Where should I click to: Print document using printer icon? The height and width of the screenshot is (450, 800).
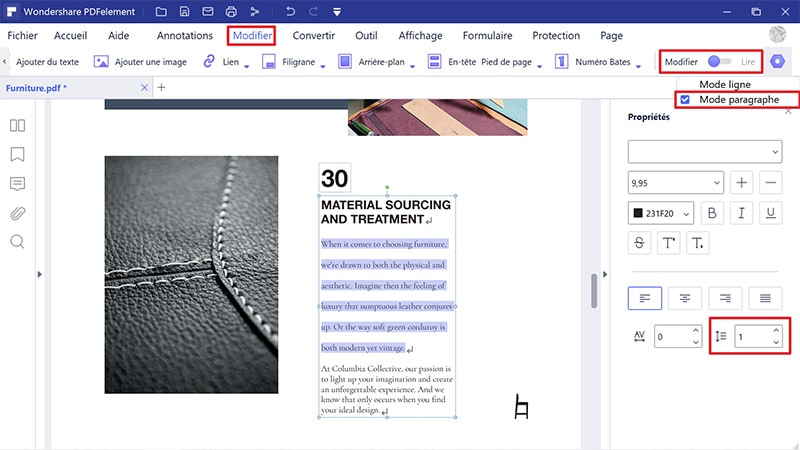pos(231,11)
